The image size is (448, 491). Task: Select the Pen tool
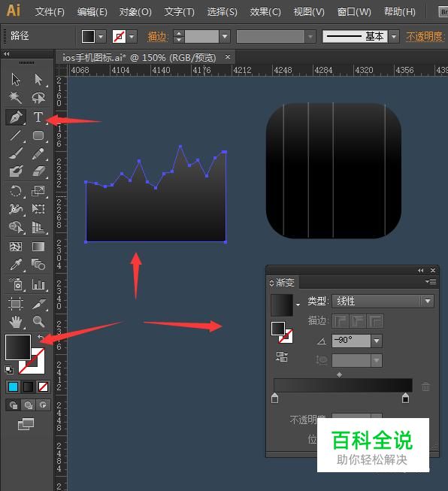(x=16, y=117)
